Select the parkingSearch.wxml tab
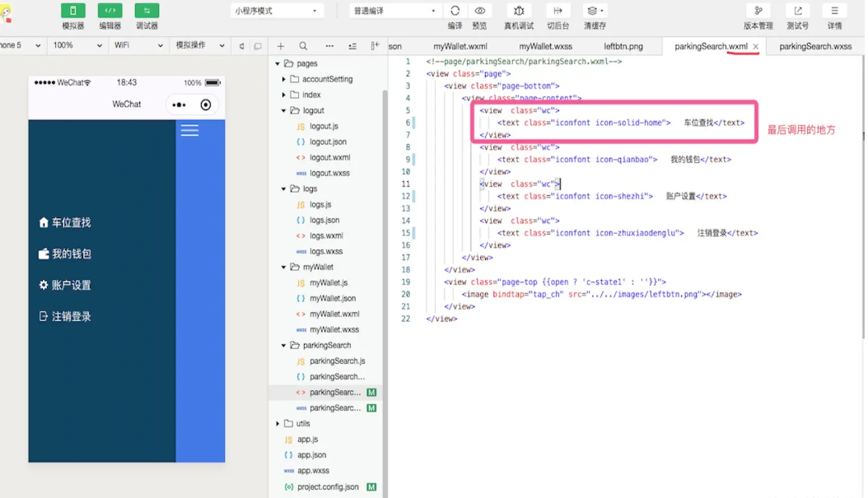The height and width of the screenshot is (498, 868). point(711,46)
